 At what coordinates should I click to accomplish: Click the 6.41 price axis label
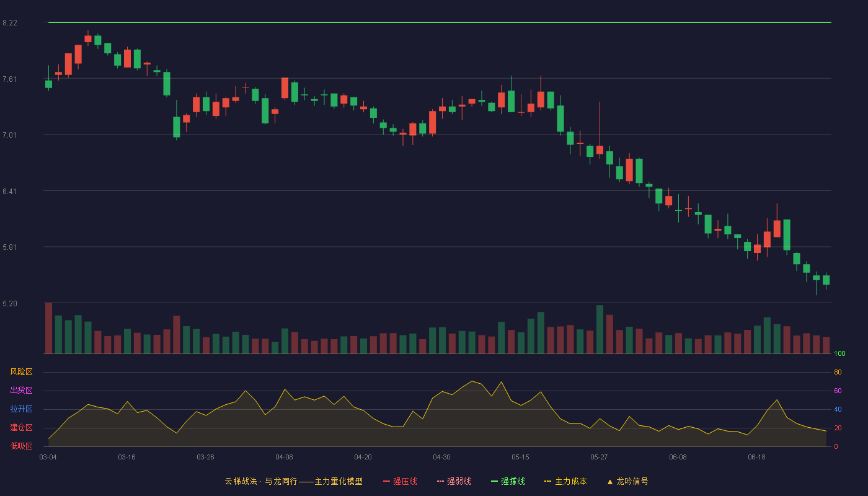(x=10, y=192)
